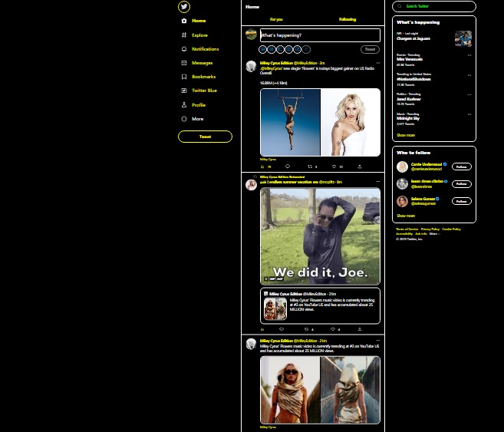
Task: Click the Twitter bird logo
Action: pyautogui.click(x=184, y=7)
